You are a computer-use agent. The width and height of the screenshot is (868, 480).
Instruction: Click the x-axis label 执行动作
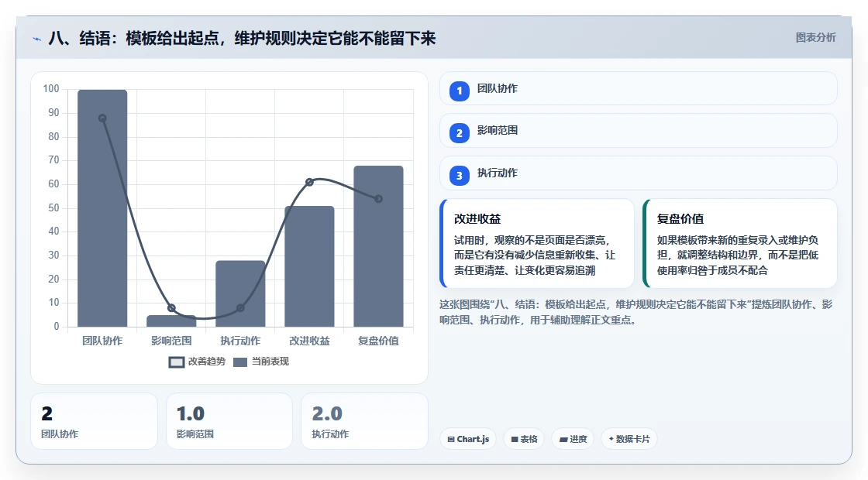click(240, 341)
